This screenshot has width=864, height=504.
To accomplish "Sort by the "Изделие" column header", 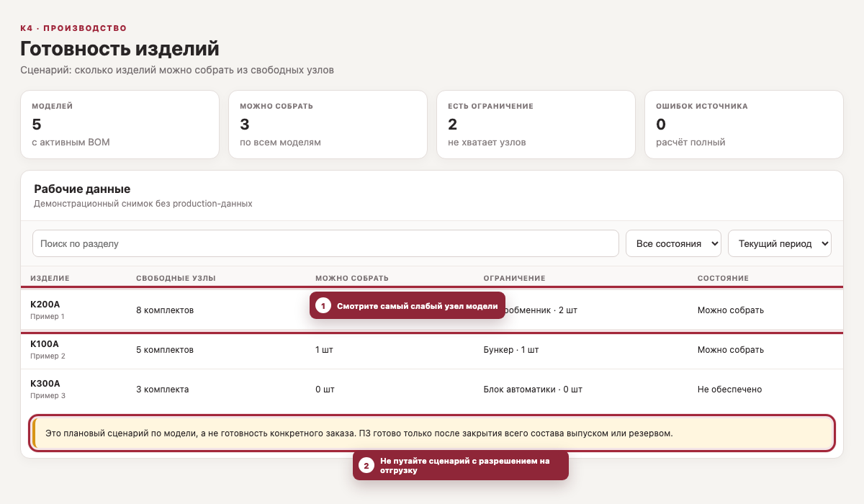I will coord(50,278).
